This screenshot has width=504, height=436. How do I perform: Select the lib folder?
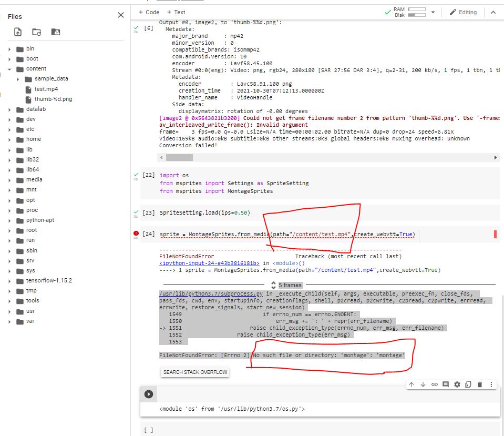tap(29, 149)
